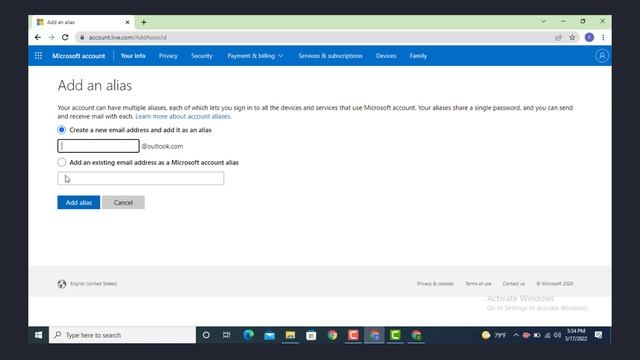Open the Microsoft apps launcher grid
This screenshot has height=360, width=640.
tap(38, 56)
